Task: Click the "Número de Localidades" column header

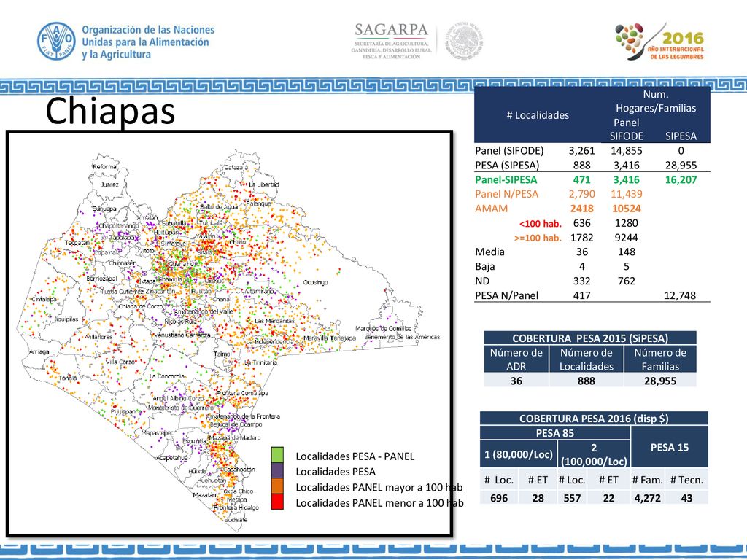Action: pos(587,359)
